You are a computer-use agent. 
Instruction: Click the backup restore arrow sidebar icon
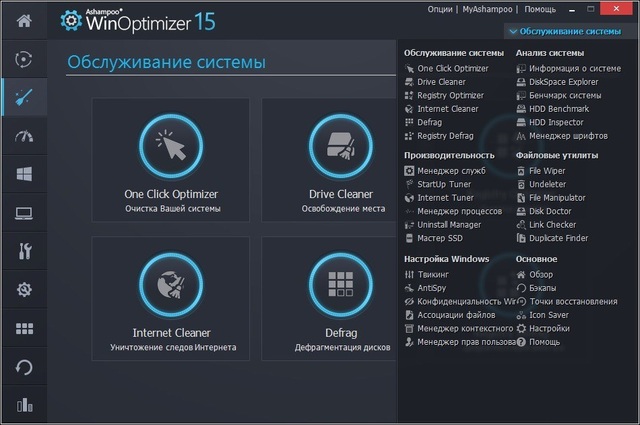24,367
